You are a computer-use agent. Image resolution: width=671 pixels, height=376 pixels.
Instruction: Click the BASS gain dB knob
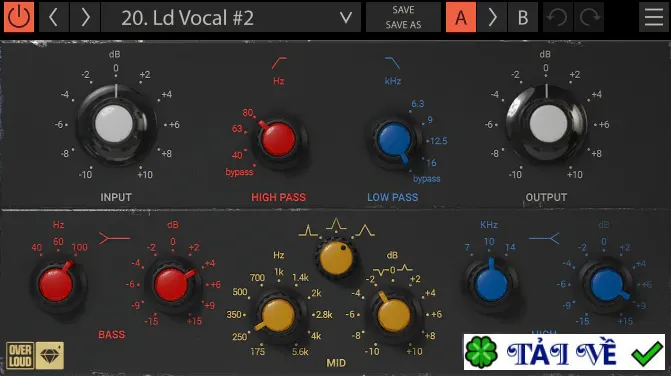(172, 284)
